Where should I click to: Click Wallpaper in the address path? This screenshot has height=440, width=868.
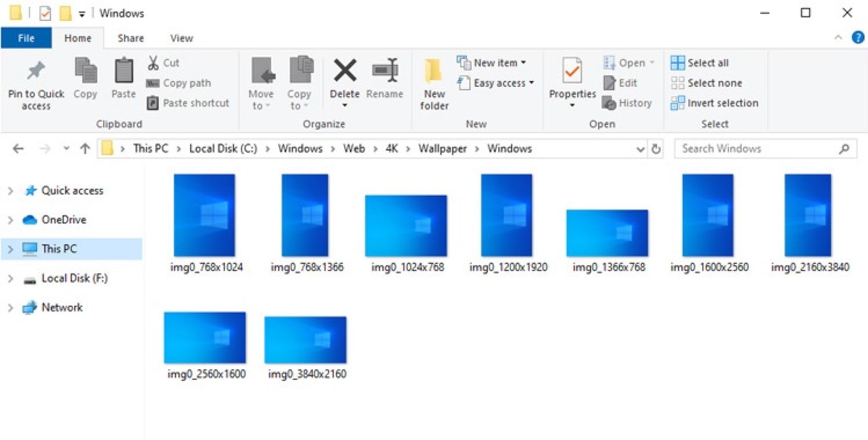click(442, 149)
